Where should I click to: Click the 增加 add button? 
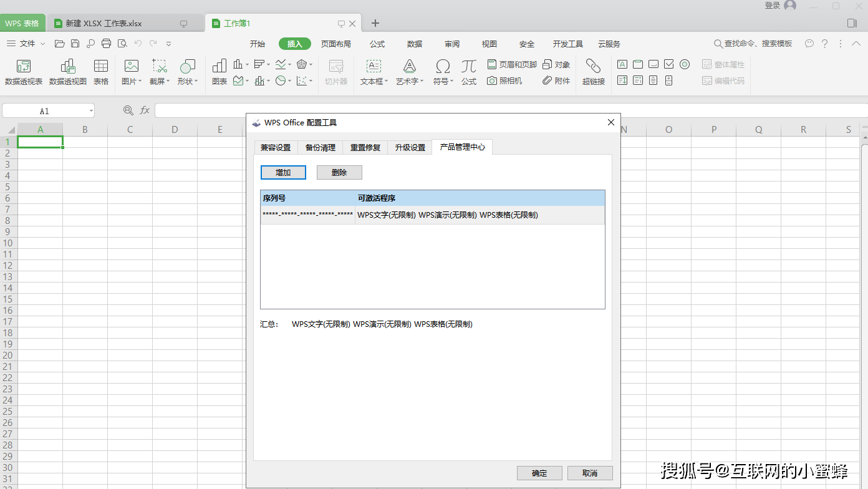283,173
